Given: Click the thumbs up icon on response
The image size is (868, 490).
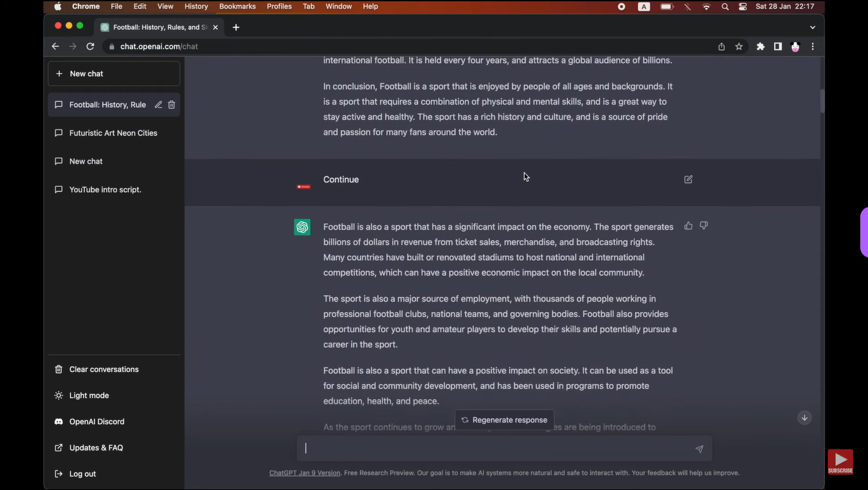Looking at the screenshot, I should click(688, 226).
